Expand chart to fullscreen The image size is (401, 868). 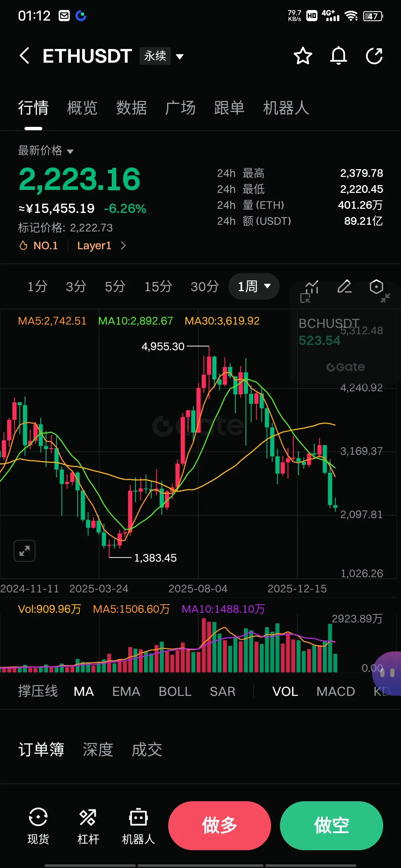(x=25, y=551)
